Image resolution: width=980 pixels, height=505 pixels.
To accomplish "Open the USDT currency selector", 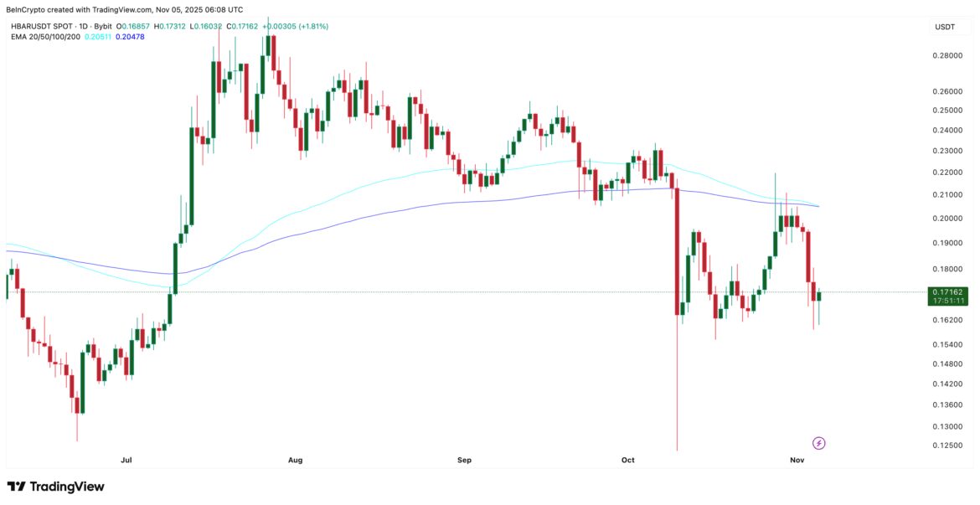I will 945,28.
